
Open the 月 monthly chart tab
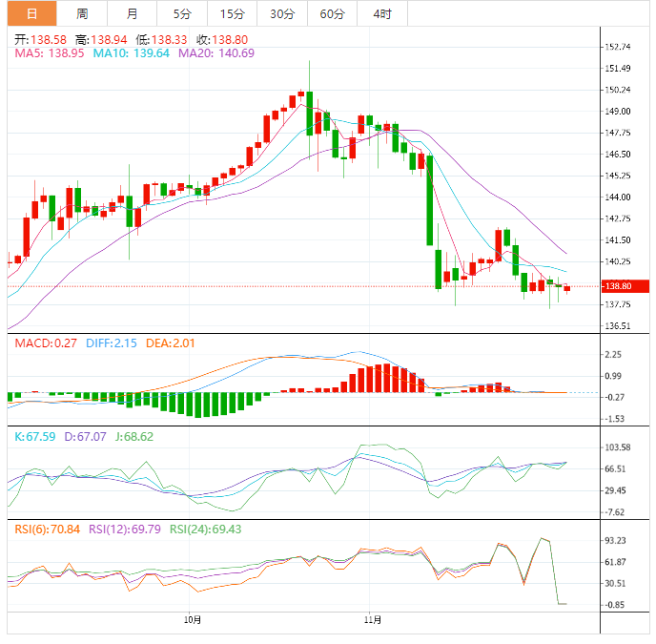click(x=132, y=13)
